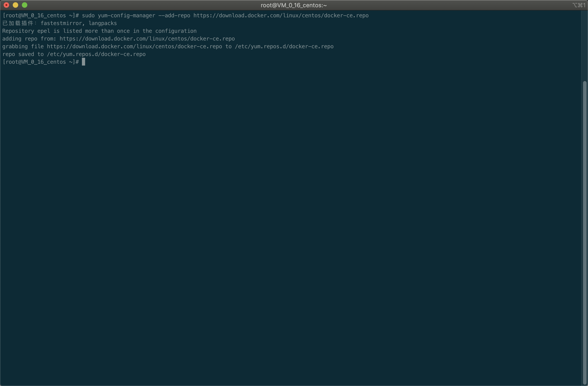Click the green fullscreen window button
The image size is (588, 386).
pyautogui.click(x=24, y=5)
